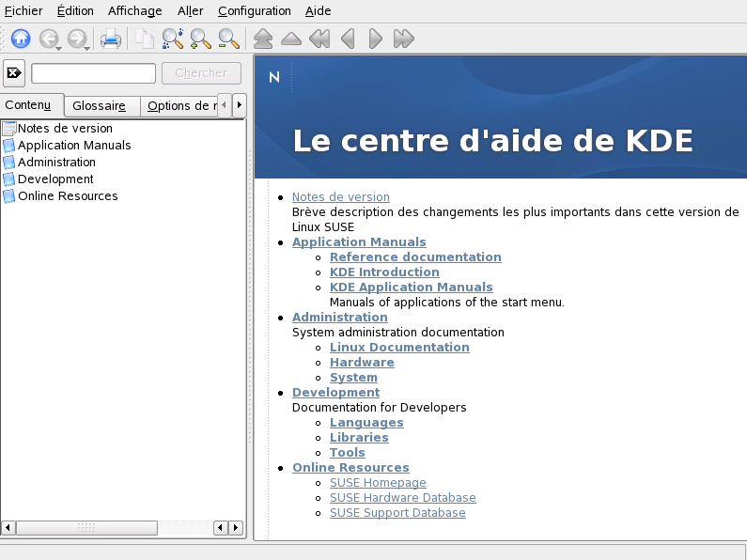Go to the help center home page
This screenshot has height=560, width=747.
click(x=21, y=39)
